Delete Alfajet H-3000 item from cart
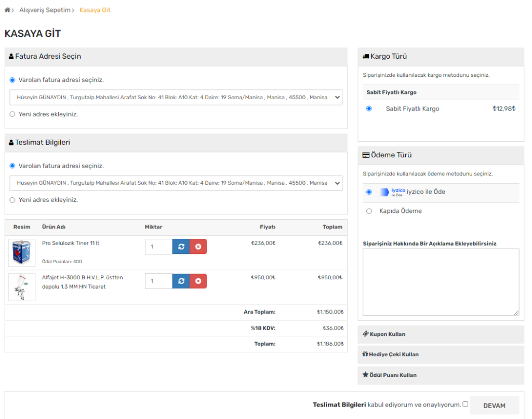 point(198,281)
